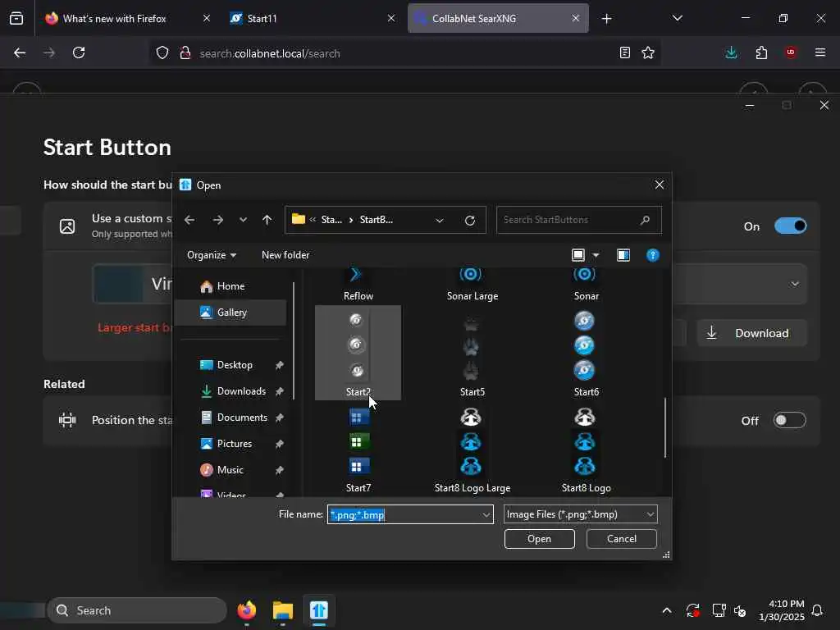Create a New folder
Viewport: 840px width, 630px height.
(285, 255)
